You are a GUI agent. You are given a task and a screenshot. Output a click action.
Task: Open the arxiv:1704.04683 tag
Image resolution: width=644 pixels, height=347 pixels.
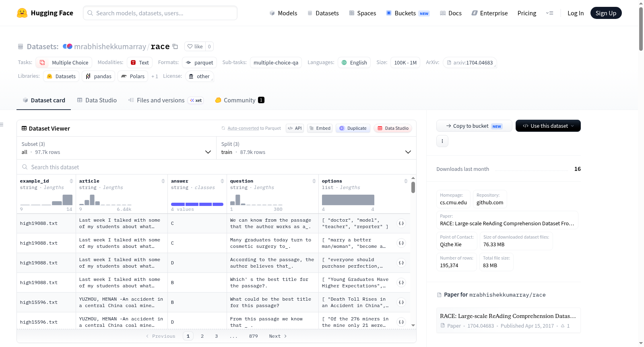(x=470, y=62)
